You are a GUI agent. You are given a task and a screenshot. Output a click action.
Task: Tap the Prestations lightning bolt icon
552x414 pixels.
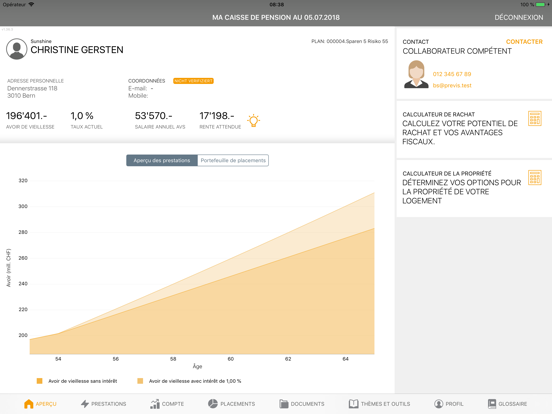point(85,404)
